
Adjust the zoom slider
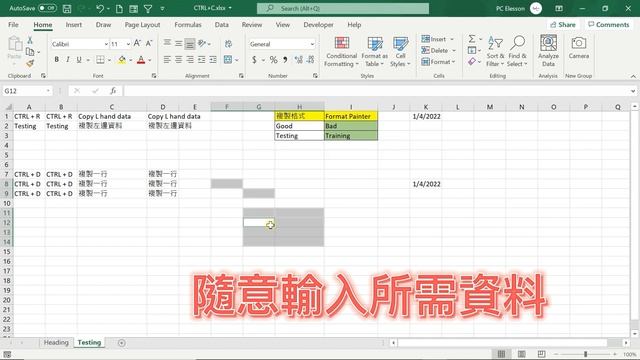[x=585, y=354]
